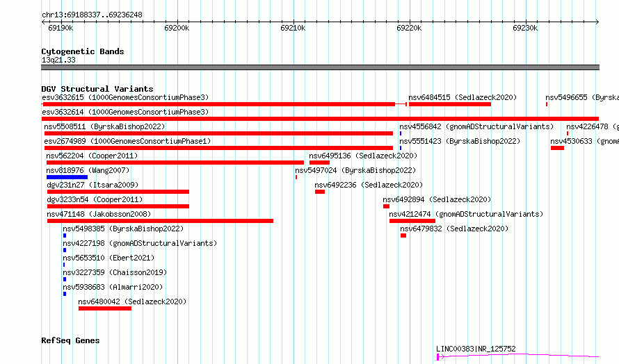The height and width of the screenshot is (364, 619).
Task: Click the 13q21.33 band label
Action: pos(58,60)
